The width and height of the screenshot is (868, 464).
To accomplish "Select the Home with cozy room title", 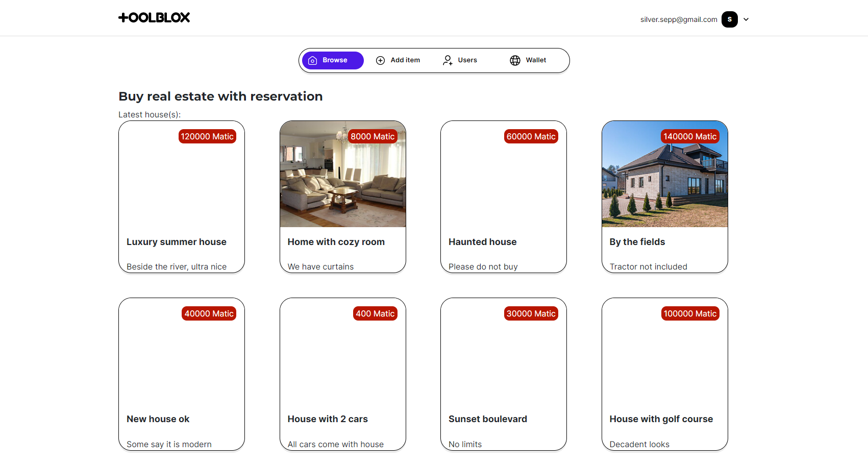I will (336, 242).
